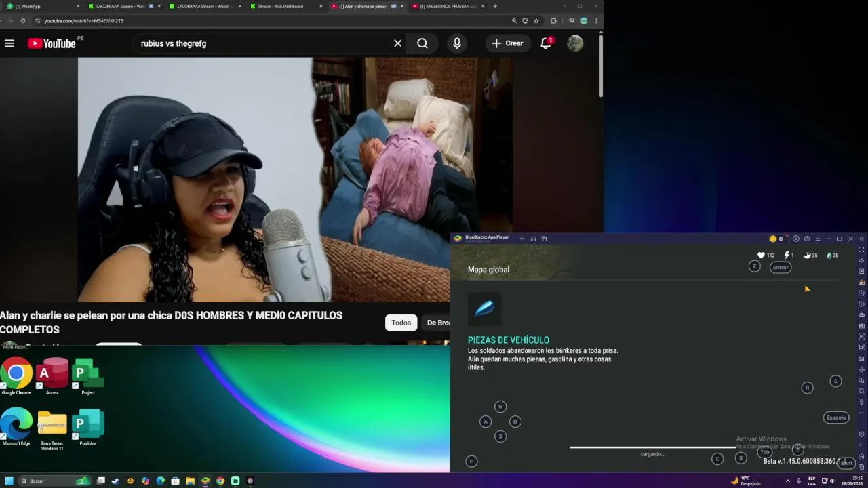Open BlueStacks recent apps icon
Image resolution: width=868 pixels, height=488 pixels.
tap(544, 239)
